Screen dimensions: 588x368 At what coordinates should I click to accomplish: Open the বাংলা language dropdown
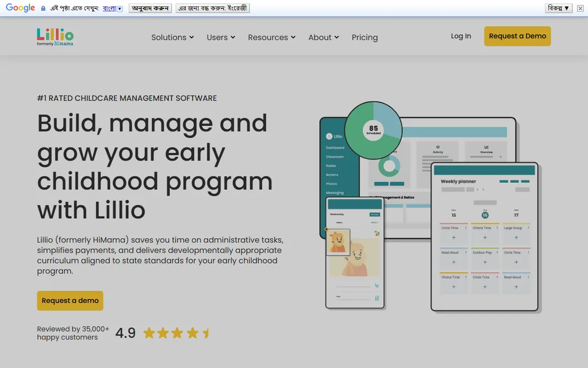pyautogui.click(x=112, y=8)
